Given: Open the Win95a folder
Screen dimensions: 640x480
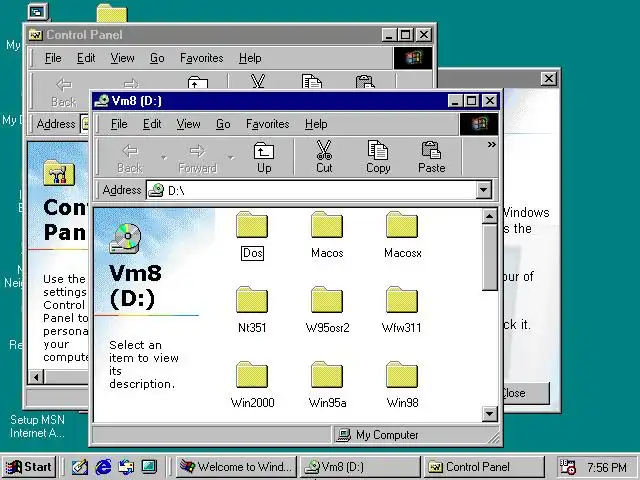Looking at the screenshot, I should (327, 385).
